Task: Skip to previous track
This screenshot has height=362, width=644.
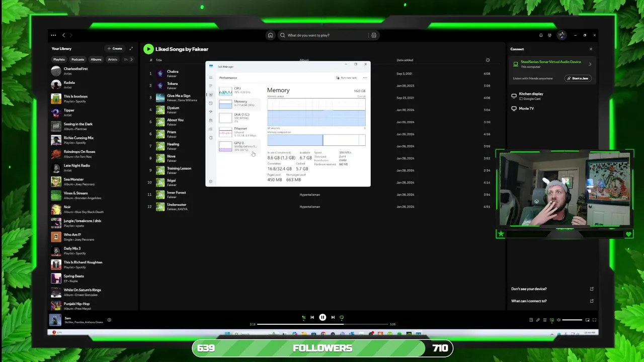Action: pyautogui.click(x=312, y=317)
